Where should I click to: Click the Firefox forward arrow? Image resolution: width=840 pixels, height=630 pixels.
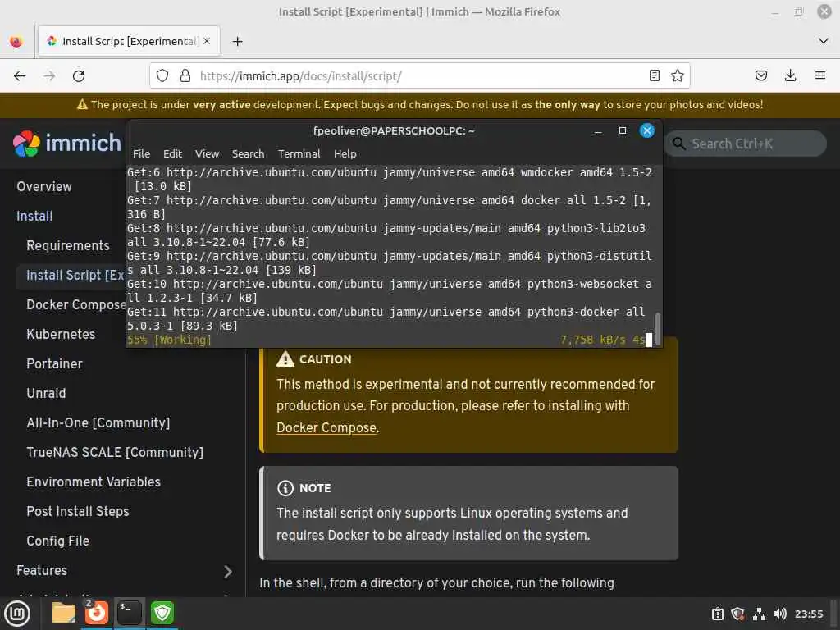point(49,76)
